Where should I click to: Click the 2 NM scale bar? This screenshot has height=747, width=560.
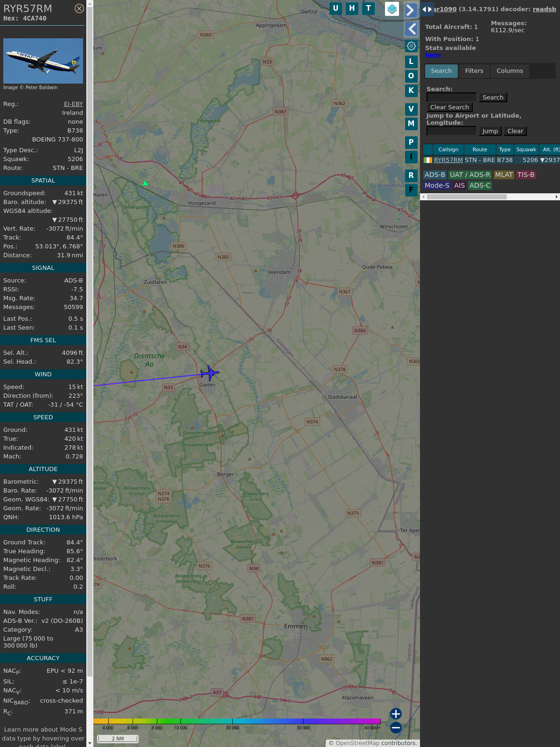[118, 739]
